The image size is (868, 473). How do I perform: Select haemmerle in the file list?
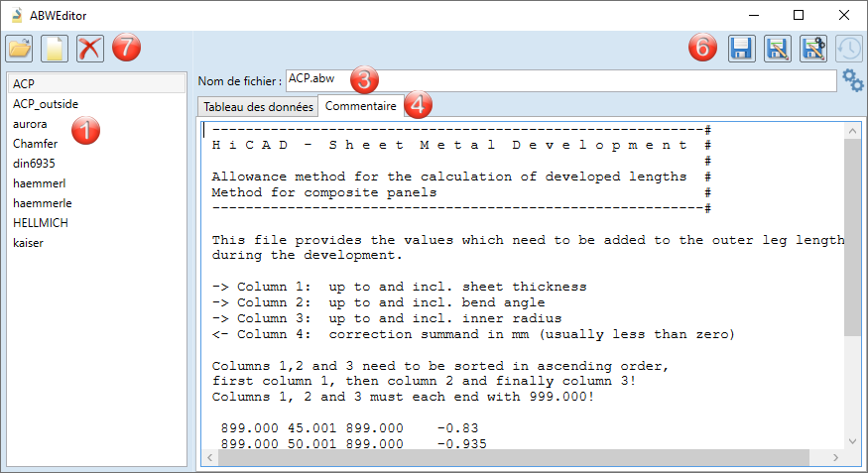tap(97, 203)
